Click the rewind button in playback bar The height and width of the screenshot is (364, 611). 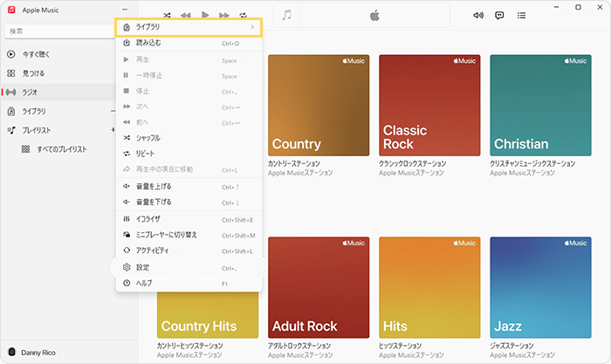coord(185,15)
